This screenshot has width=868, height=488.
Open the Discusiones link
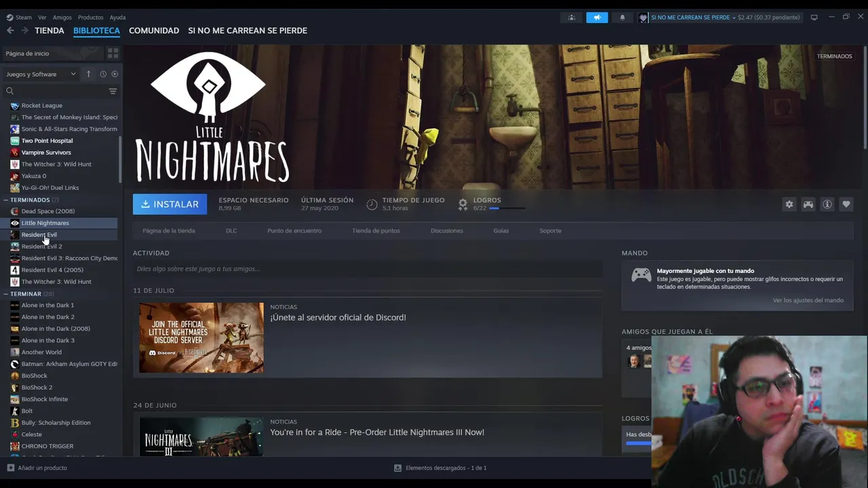447,230
